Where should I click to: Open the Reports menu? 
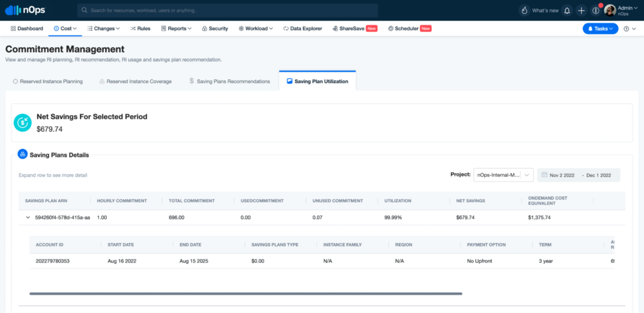tap(177, 29)
